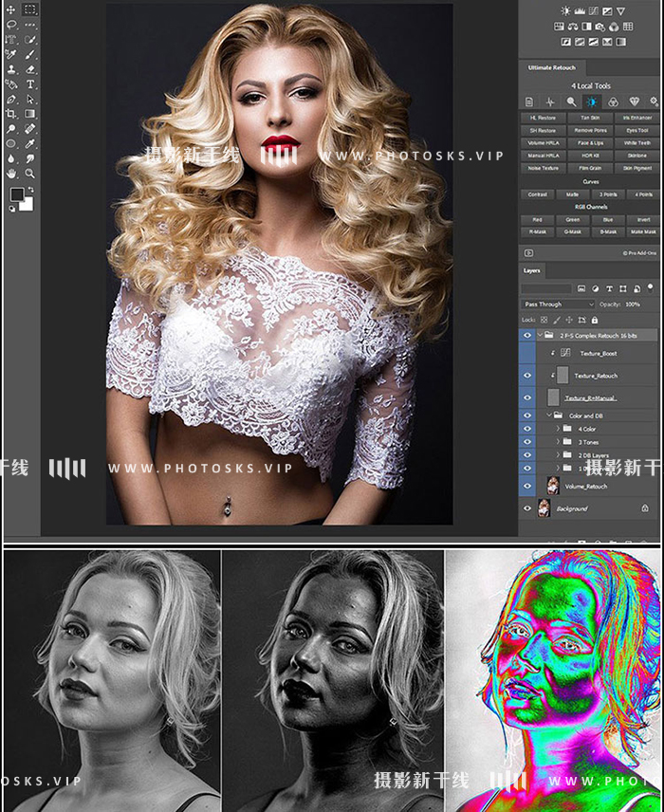664x812 pixels.
Task: Add a Brightness/Contrast adjustment
Action: point(565,10)
